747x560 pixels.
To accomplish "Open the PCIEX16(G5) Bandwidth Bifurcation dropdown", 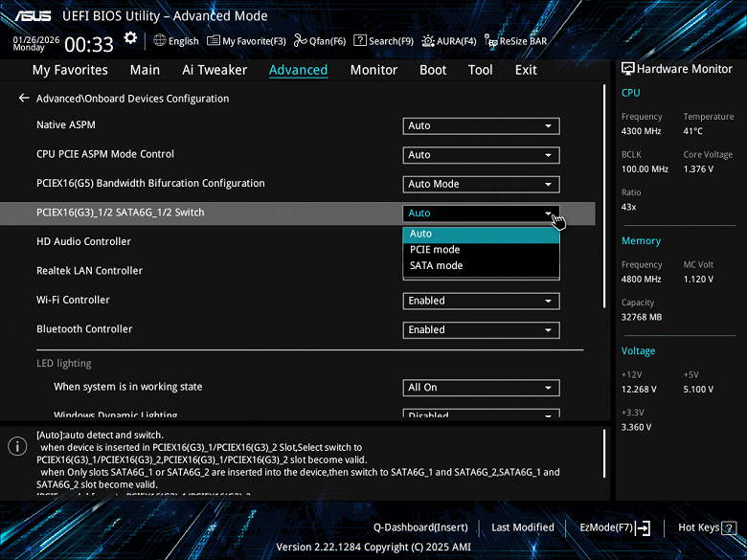I will pos(480,185).
